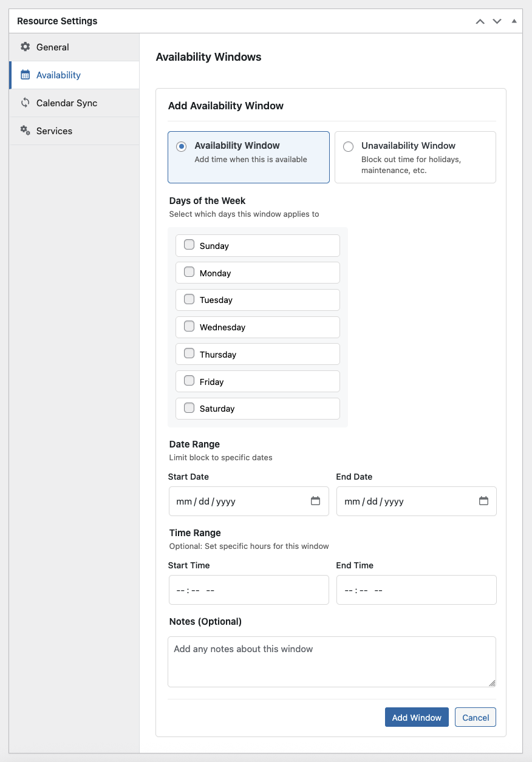Click the Add Window button
The height and width of the screenshot is (762, 532).
coord(417,717)
